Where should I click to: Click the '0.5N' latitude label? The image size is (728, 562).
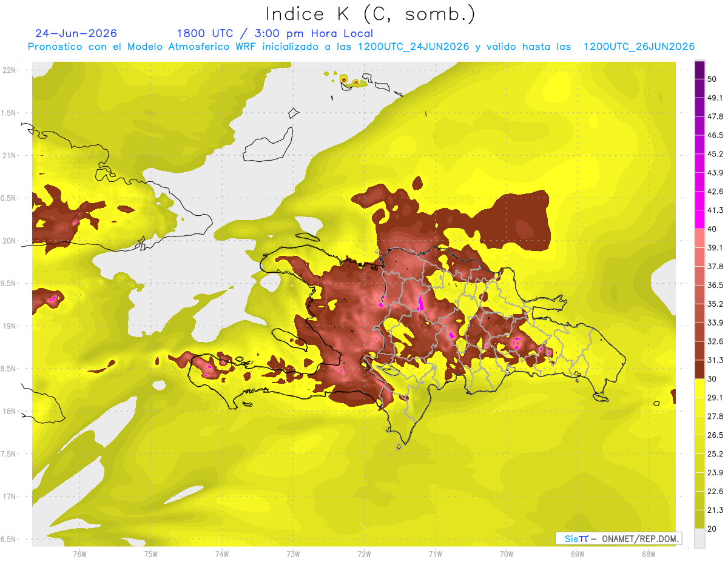(9, 198)
